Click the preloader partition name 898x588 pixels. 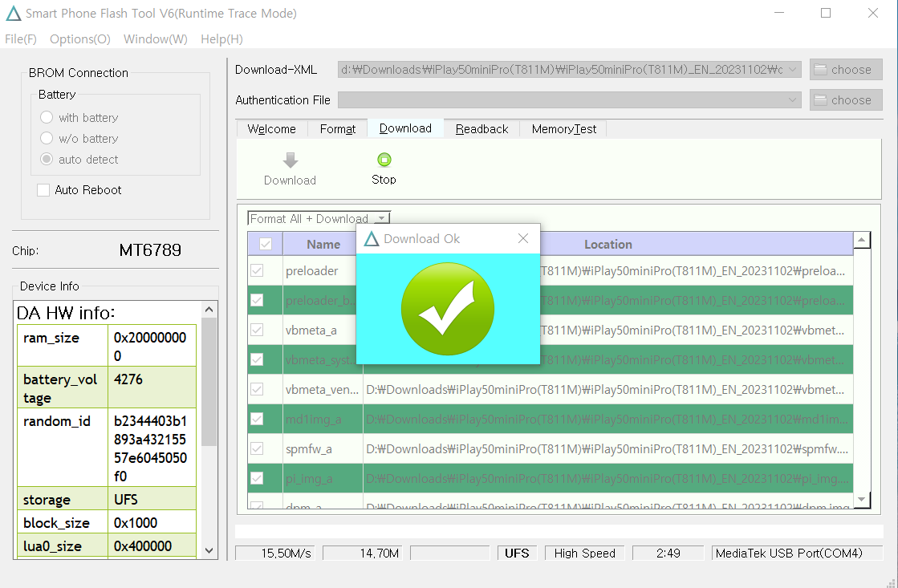click(x=311, y=271)
